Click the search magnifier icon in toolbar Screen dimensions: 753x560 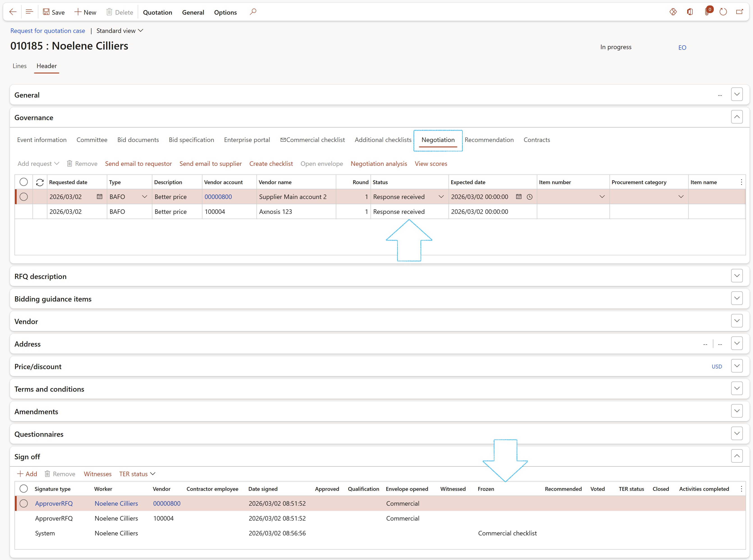[x=253, y=12]
